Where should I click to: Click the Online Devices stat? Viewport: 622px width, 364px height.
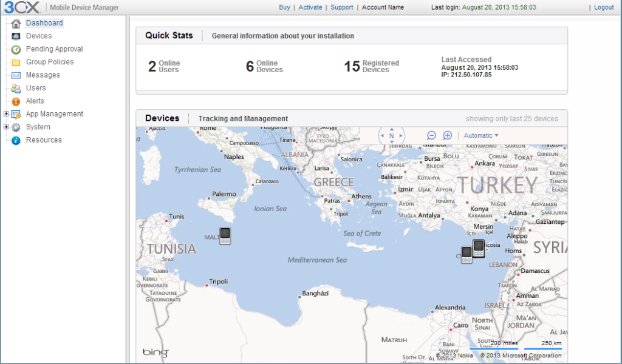click(264, 66)
